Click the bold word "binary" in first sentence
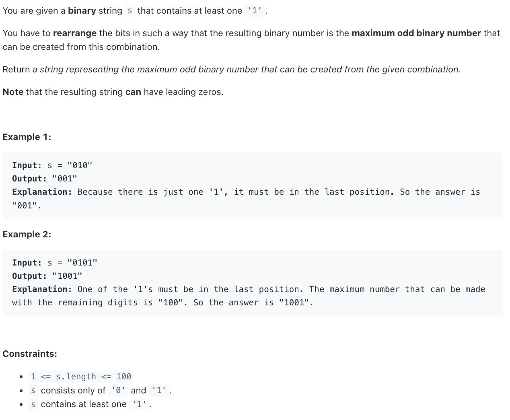This screenshot has width=510, height=420. coord(82,10)
